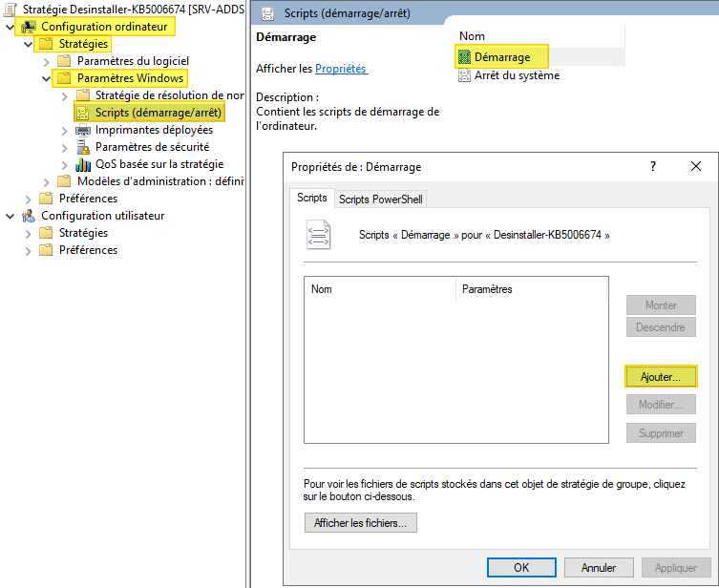The image size is (719, 588).
Task: Select the Arrêt du système entry label
Action: [517, 75]
